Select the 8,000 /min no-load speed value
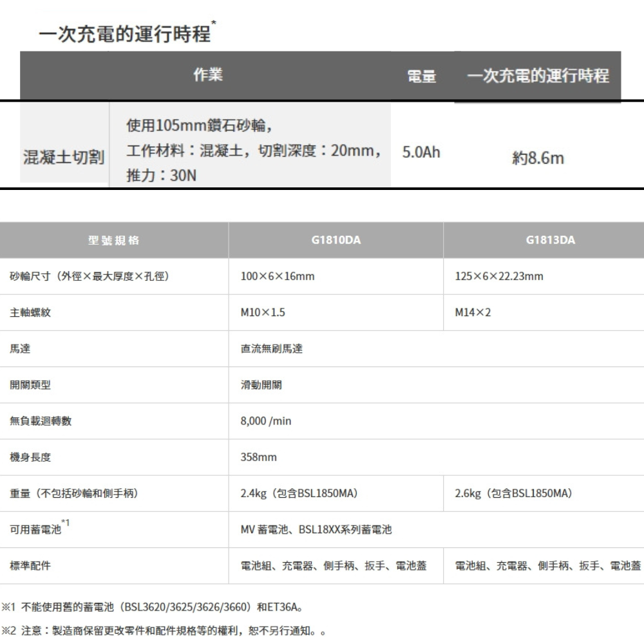This screenshot has height=644, width=644. tap(266, 421)
